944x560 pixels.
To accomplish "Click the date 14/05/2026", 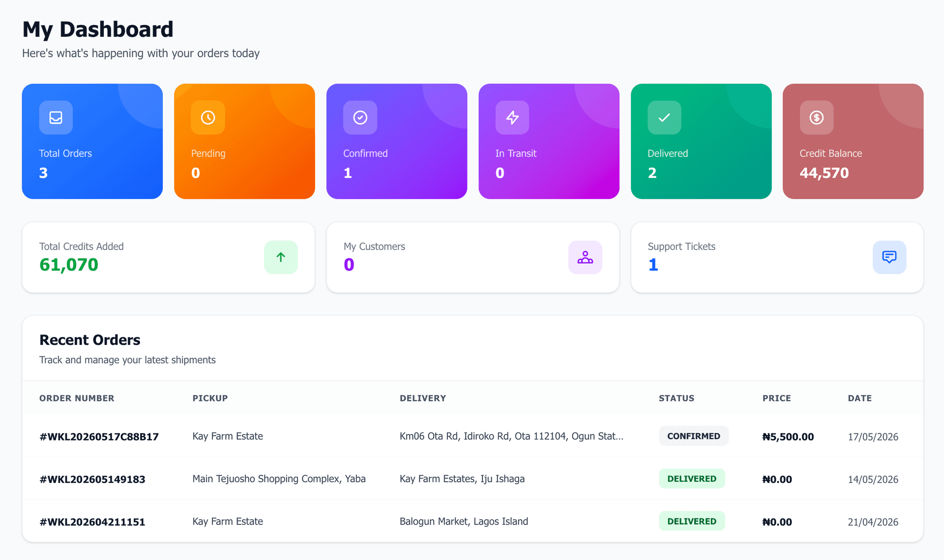I will tap(873, 479).
